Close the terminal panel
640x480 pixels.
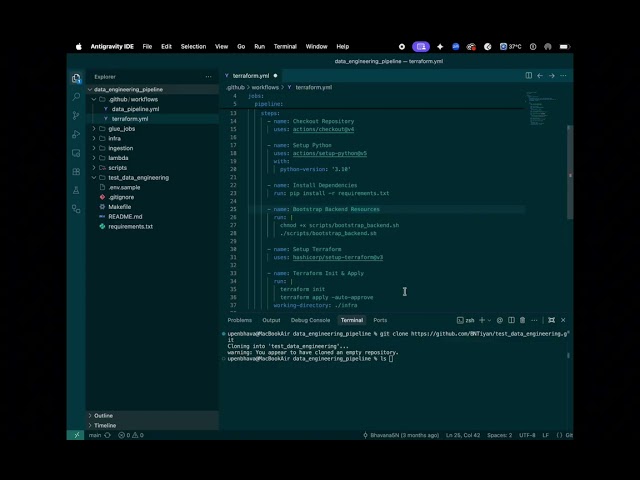[x=563, y=320]
